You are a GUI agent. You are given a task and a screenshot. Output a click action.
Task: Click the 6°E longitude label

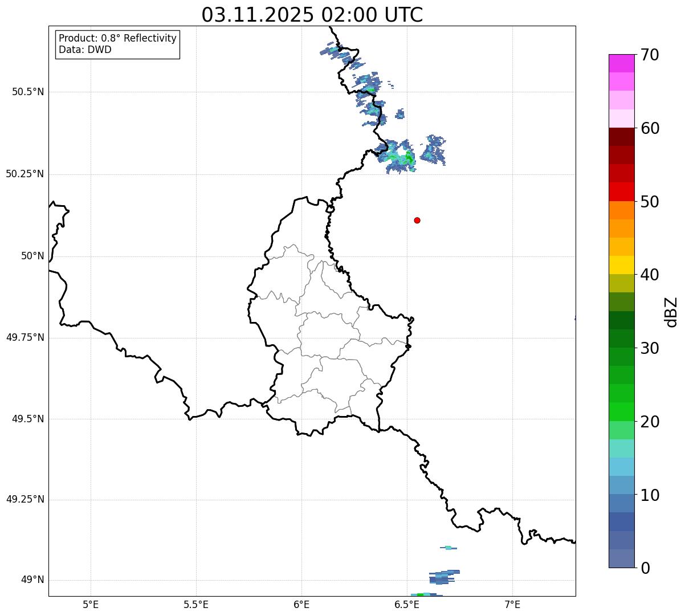301,604
